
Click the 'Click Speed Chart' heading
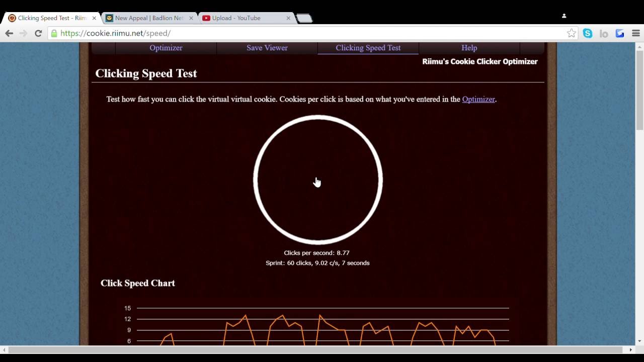point(138,283)
